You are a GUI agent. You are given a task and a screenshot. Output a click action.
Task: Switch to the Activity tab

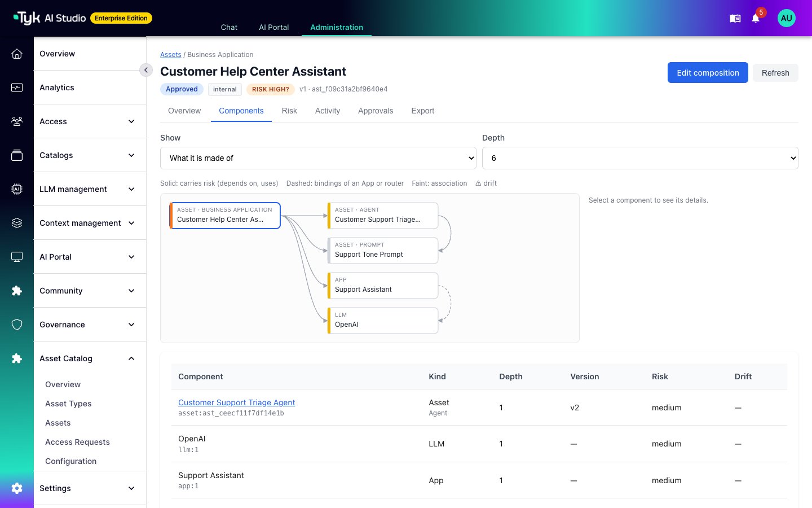pyautogui.click(x=328, y=111)
